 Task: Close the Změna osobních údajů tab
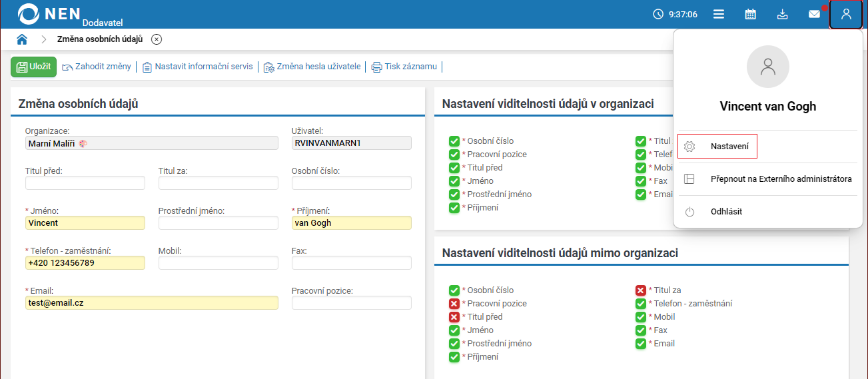point(157,39)
